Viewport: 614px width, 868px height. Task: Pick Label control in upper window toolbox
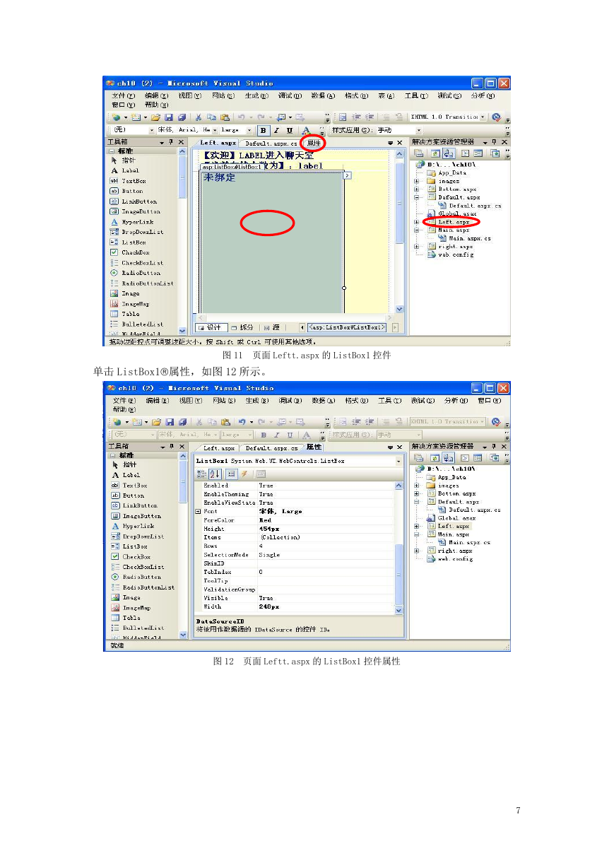(x=126, y=170)
